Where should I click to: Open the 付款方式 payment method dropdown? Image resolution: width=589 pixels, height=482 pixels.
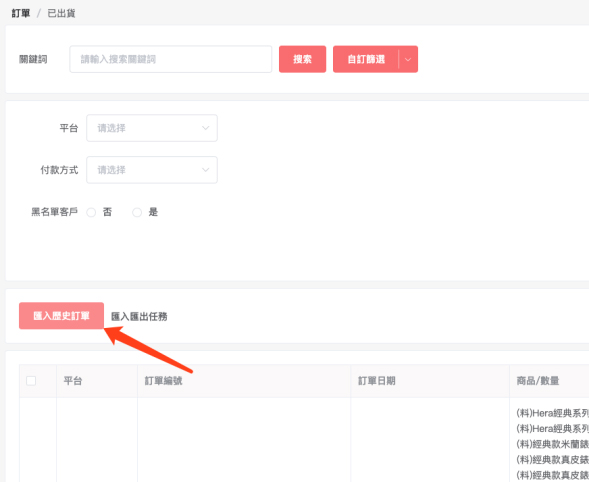pyautogui.click(x=152, y=170)
